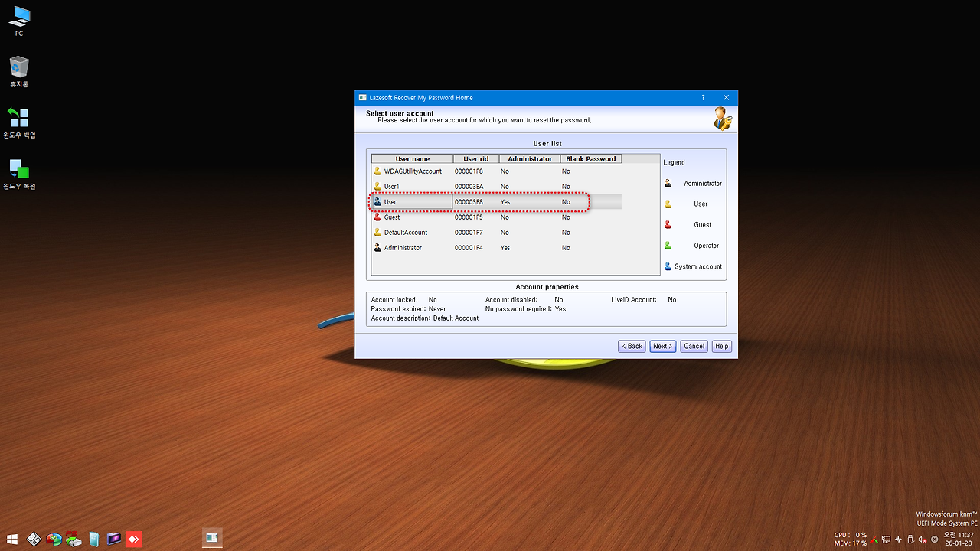Click the muted speaker tray icon
The height and width of the screenshot is (551, 980).
(x=923, y=540)
